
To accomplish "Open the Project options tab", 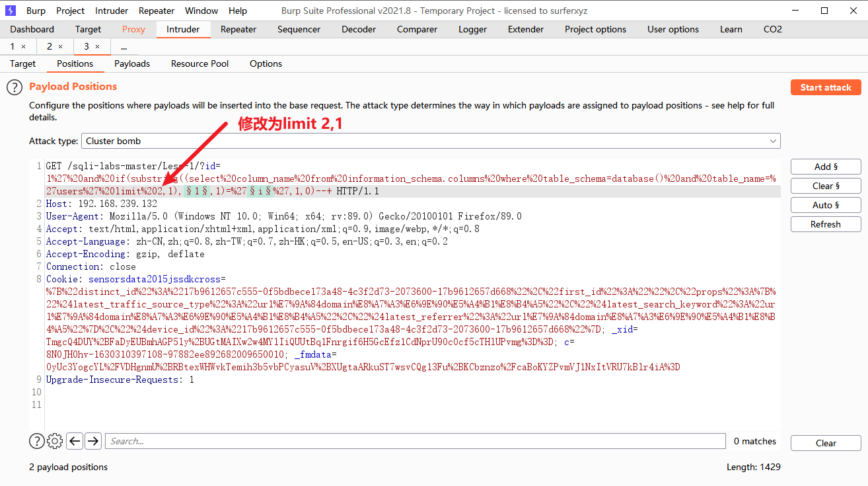I will pos(595,29).
